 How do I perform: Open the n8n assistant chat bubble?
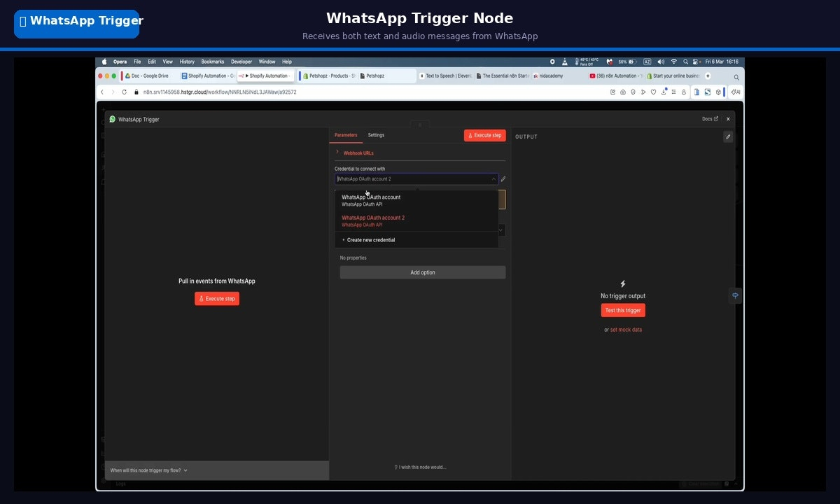[735, 295]
